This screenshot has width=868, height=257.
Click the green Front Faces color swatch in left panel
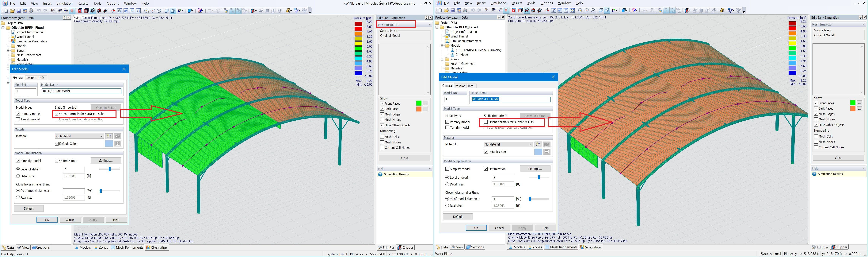pos(418,103)
